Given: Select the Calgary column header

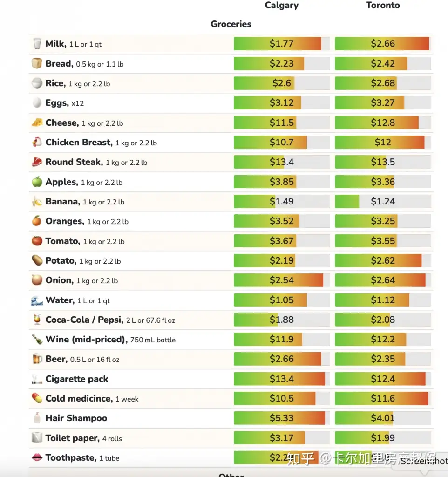Looking at the screenshot, I should coord(282,6).
